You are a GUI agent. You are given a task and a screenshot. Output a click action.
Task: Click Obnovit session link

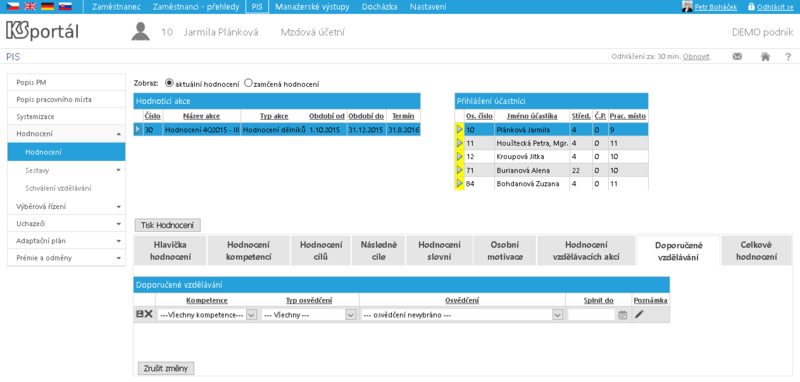click(695, 57)
